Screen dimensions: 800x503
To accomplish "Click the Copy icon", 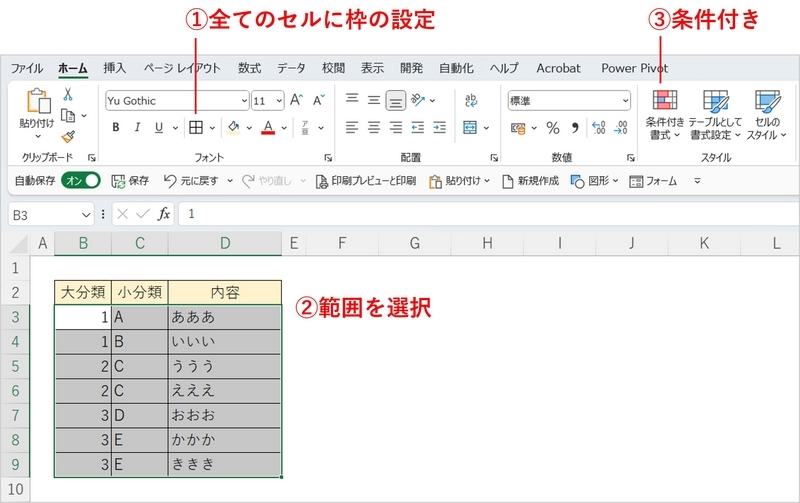I will coord(68,116).
